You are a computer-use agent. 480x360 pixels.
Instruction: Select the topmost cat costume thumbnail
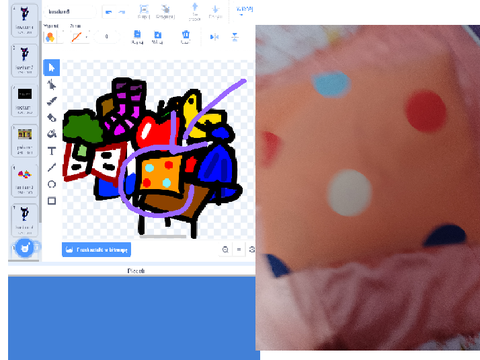pos(25,20)
